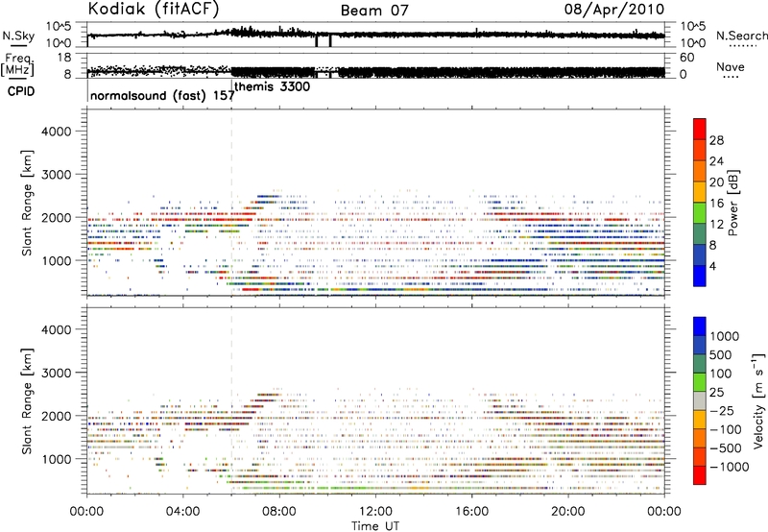Click the 4000 km tick of the velocity panel
The width and height of the screenshot is (768, 532).
click(56, 329)
